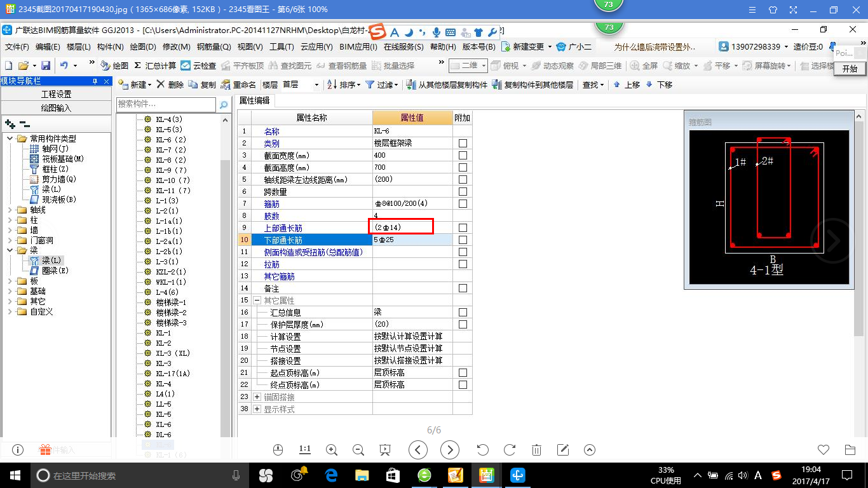The image size is (868, 488).
Task: Click 下移 arrow button
Action: 659,85
